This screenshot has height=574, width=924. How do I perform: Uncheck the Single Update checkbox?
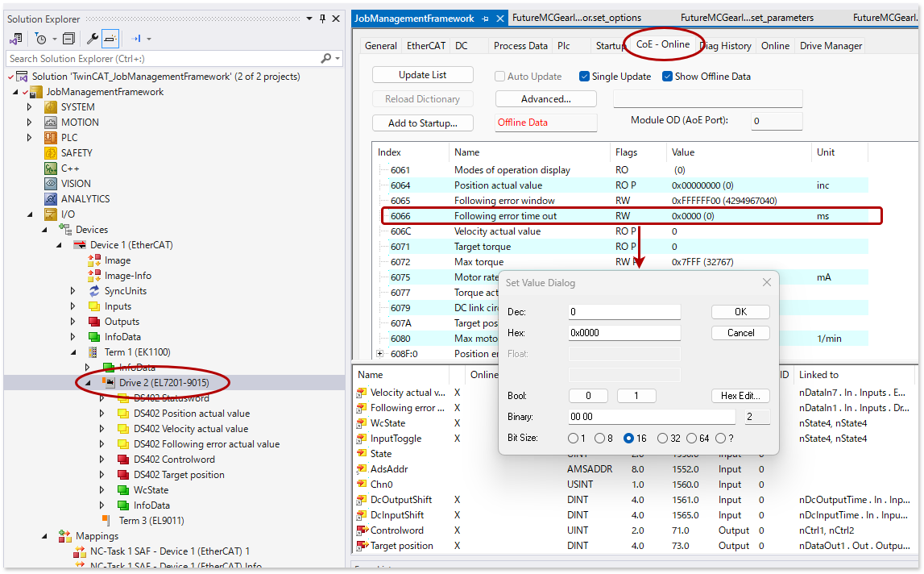585,76
